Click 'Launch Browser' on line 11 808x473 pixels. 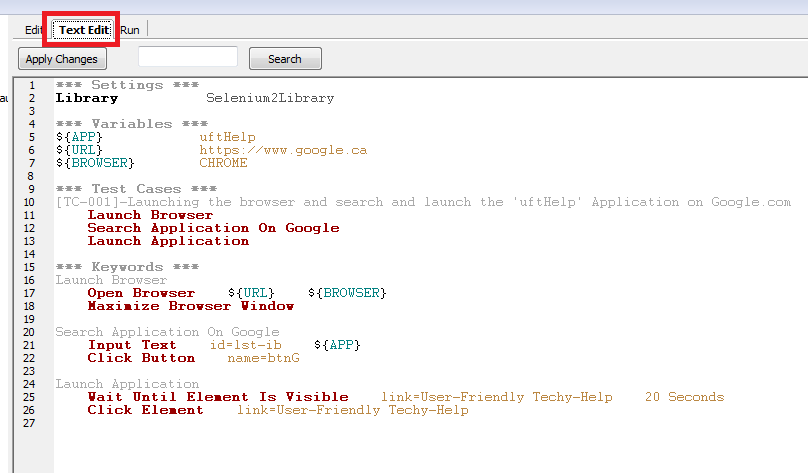150,215
